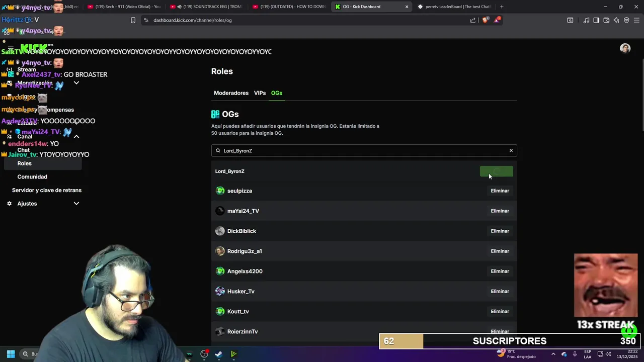Collapse the Canal section chevron
The height and width of the screenshot is (362, 644).
point(76,137)
